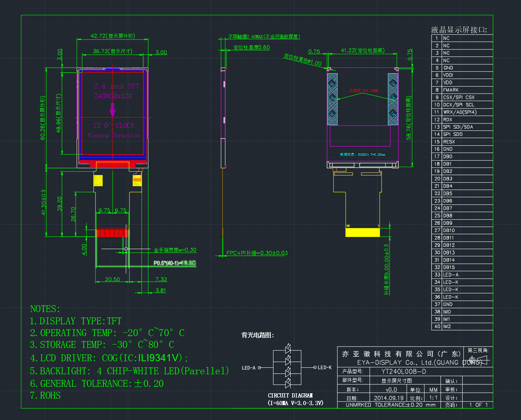The image size is (521, 420).
Task: Click the "YT240L008-D" product model text
Action: [404, 372]
